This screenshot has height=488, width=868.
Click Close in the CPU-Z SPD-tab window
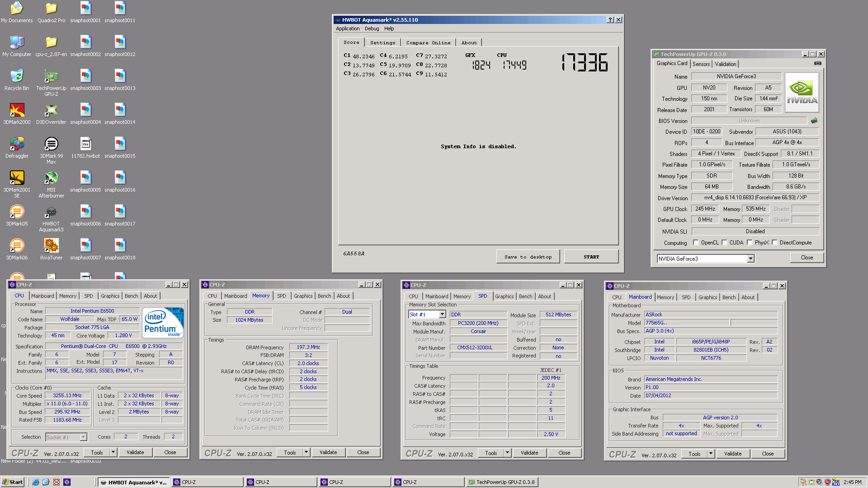point(564,453)
